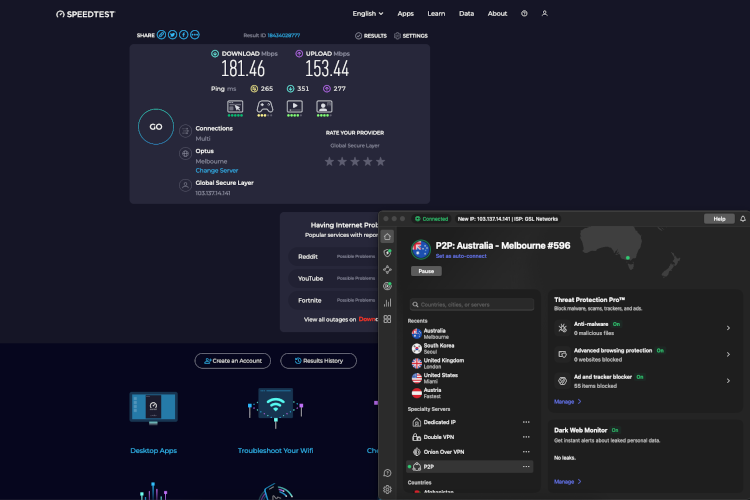Open Onion Over VPN options menu
The width and height of the screenshot is (750, 500).
click(x=526, y=452)
